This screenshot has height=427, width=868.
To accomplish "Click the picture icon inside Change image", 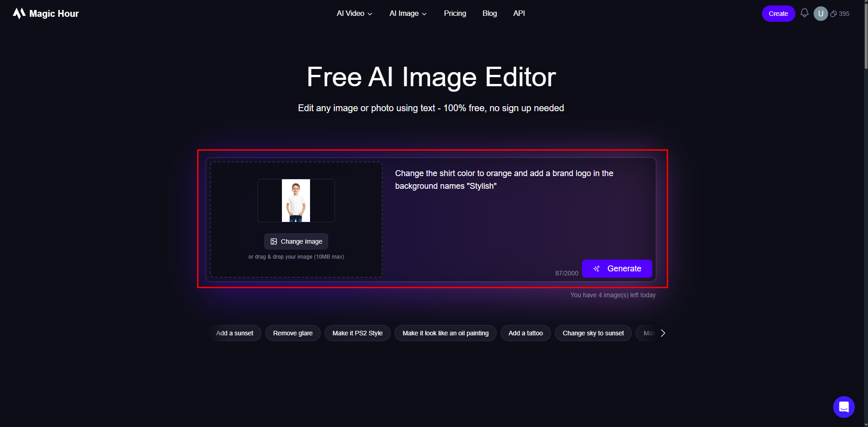I will click(x=273, y=241).
